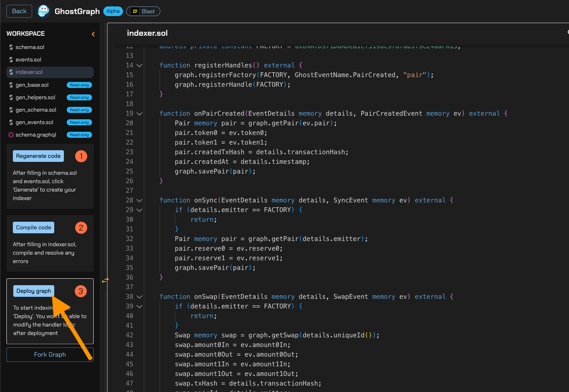Open gen_helpers.sol file
The width and height of the screenshot is (569, 392).
(x=35, y=98)
